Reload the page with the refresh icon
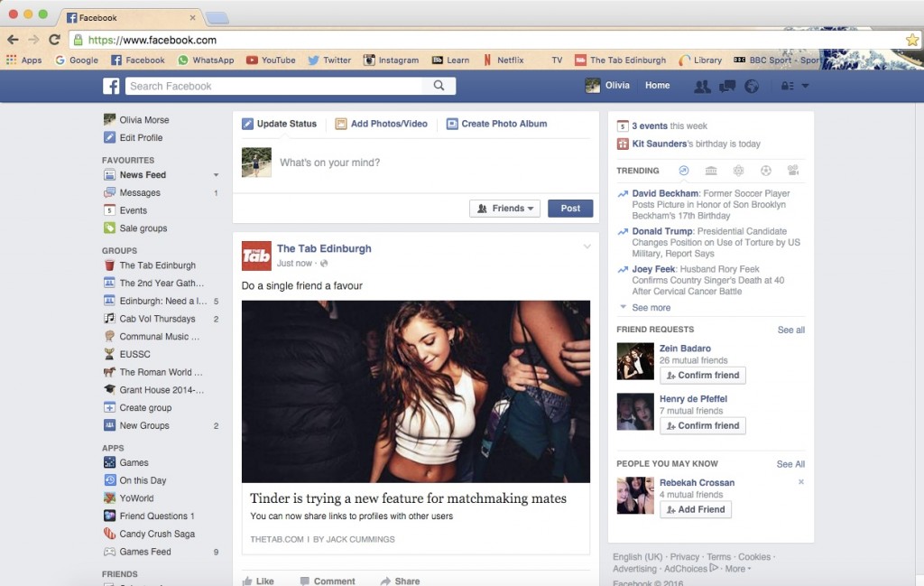The image size is (924, 586). (x=54, y=40)
